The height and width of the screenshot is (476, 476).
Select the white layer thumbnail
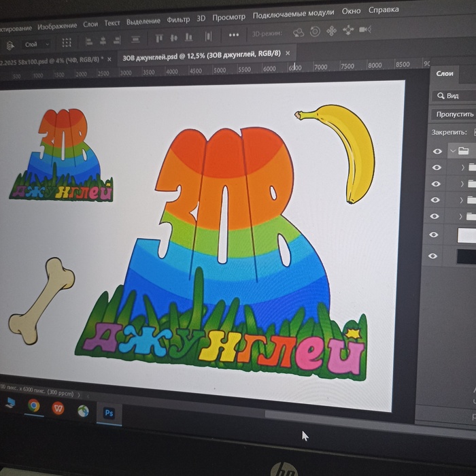pyautogui.click(x=467, y=235)
